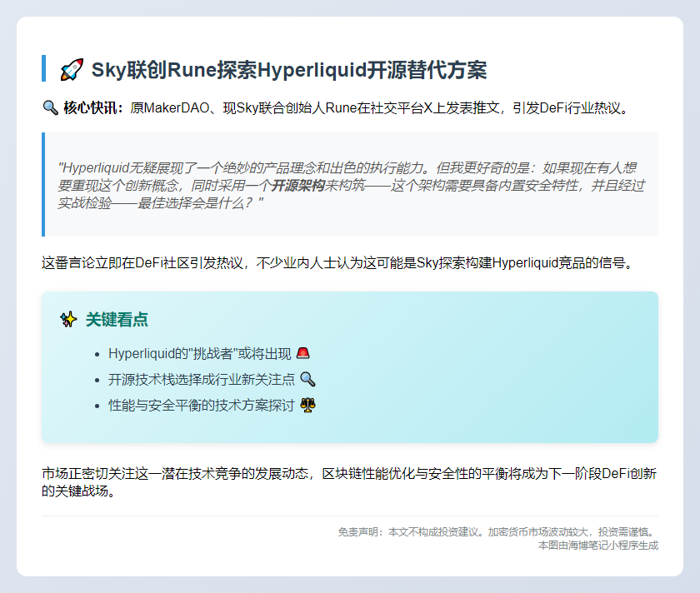
Task: Click the bullet 开源技术栈选择成行业新关注点
Action: (x=202, y=379)
